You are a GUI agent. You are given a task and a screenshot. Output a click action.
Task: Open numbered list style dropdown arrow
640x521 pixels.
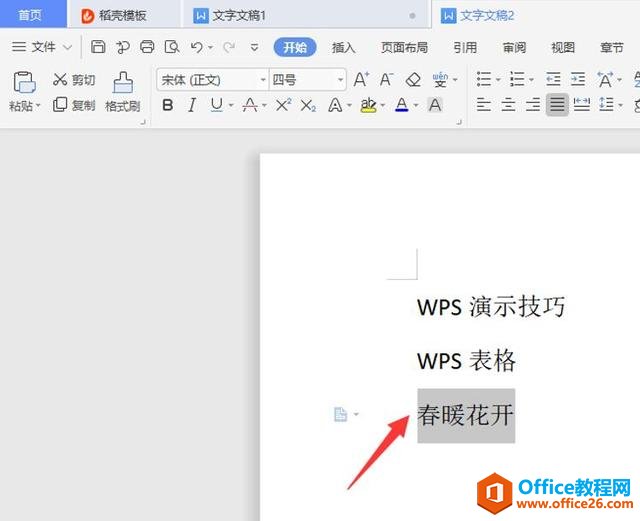pyautogui.click(x=531, y=80)
